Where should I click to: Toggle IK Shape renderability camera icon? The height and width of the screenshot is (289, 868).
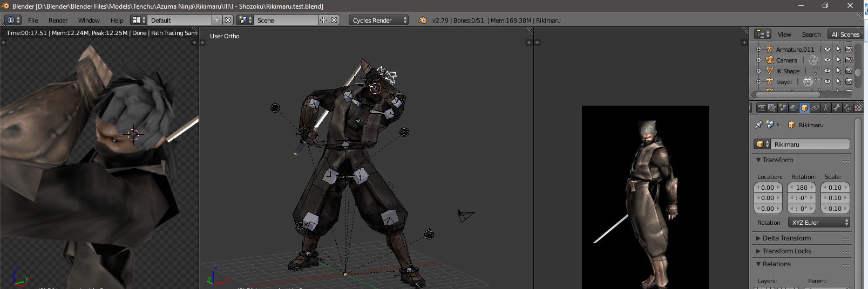[x=849, y=71]
